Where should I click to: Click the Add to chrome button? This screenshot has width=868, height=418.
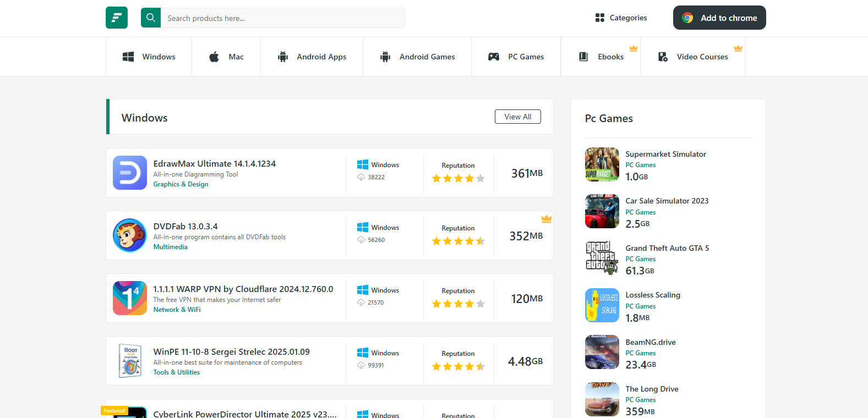click(719, 18)
